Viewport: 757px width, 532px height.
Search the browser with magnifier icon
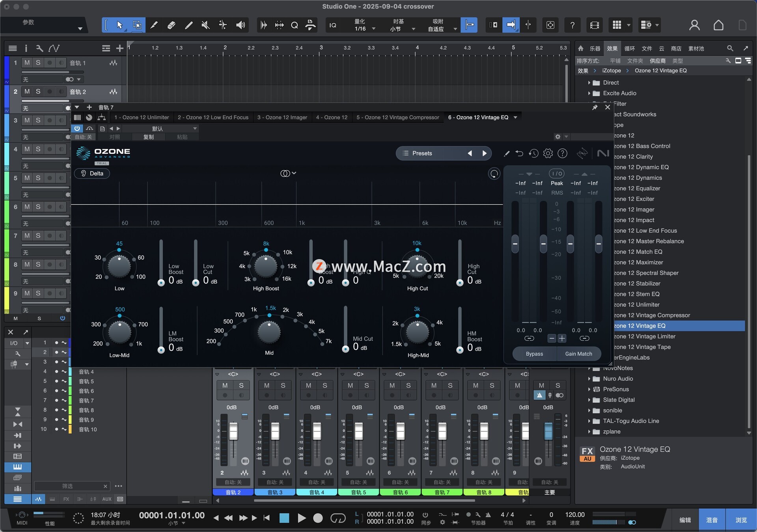[x=730, y=48]
